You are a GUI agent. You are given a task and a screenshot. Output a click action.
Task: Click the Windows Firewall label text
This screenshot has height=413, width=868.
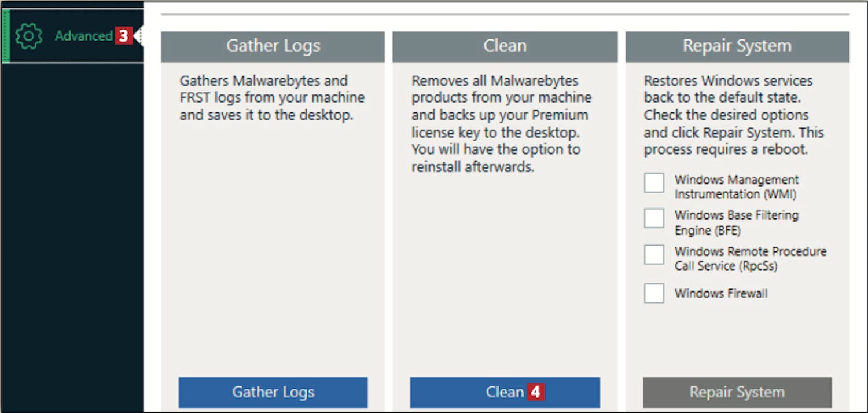721,293
